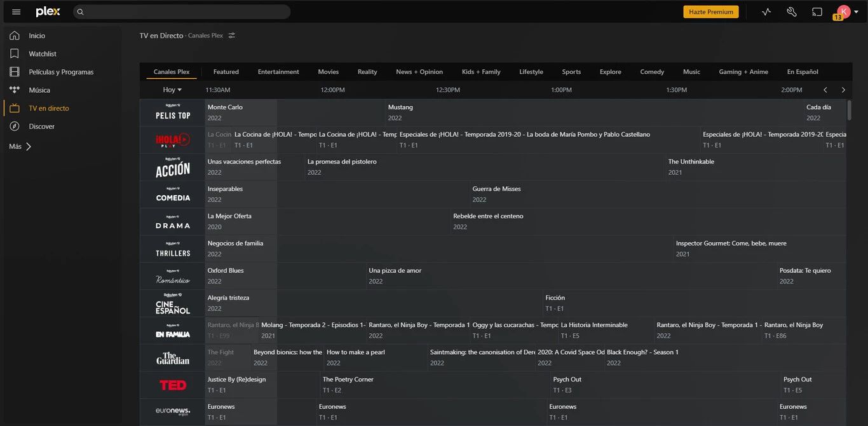This screenshot has width=868, height=426.
Task: Select the Comedia channel logo
Action: pos(173,195)
